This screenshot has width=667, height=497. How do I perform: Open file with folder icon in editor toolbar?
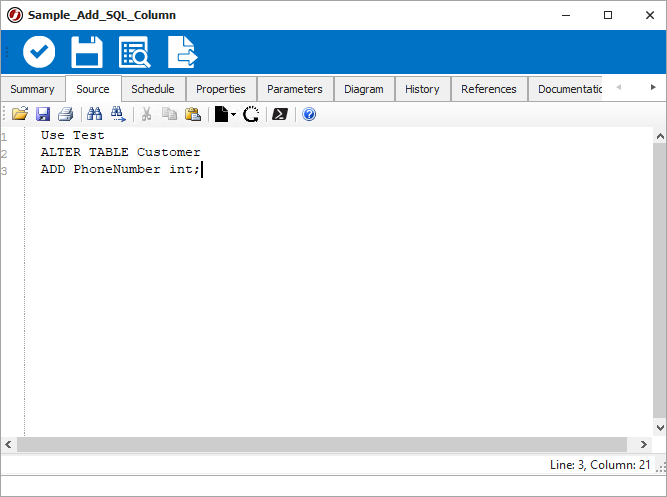pyautogui.click(x=20, y=114)
